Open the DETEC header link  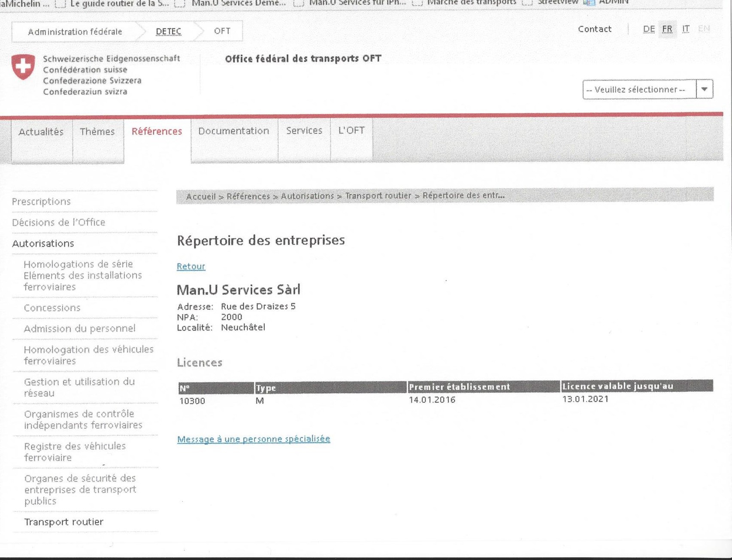[x=169, y=31]
